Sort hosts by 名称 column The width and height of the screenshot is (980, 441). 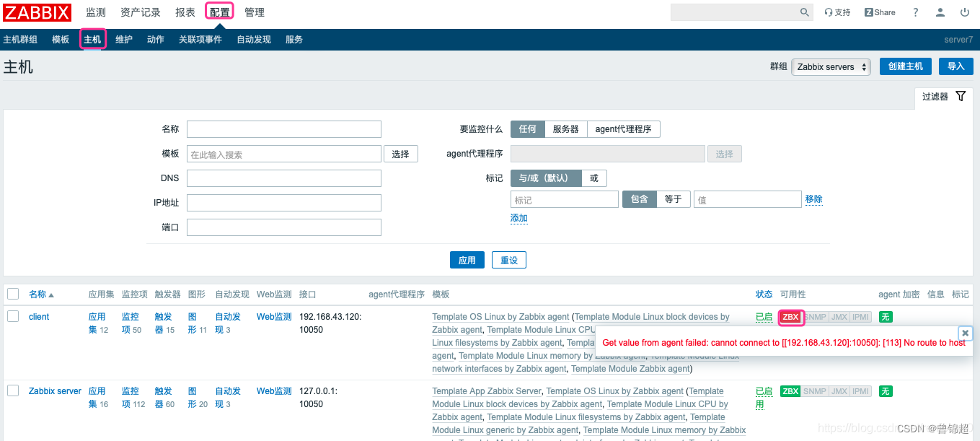click(41, 294)
